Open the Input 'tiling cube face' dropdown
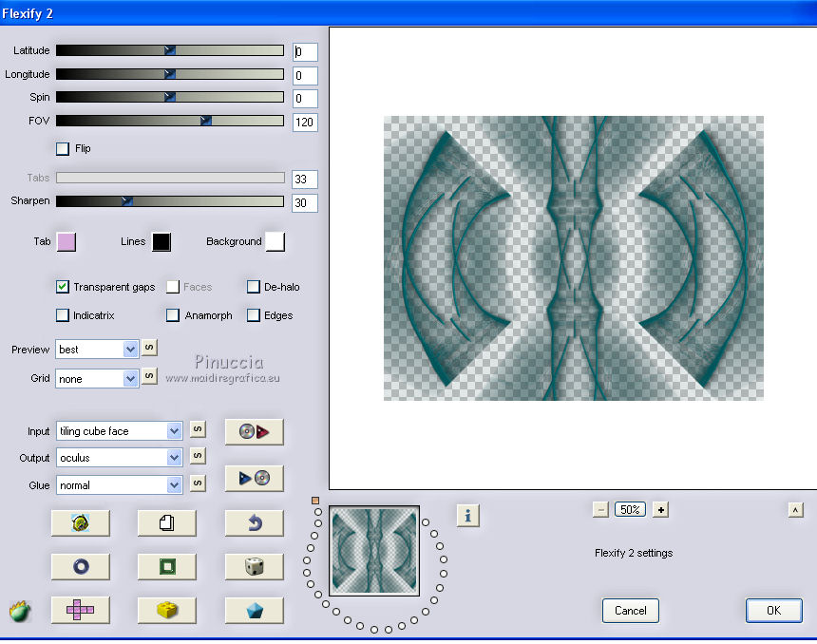Viewport: 817px width, 644px height. point(120,431)
